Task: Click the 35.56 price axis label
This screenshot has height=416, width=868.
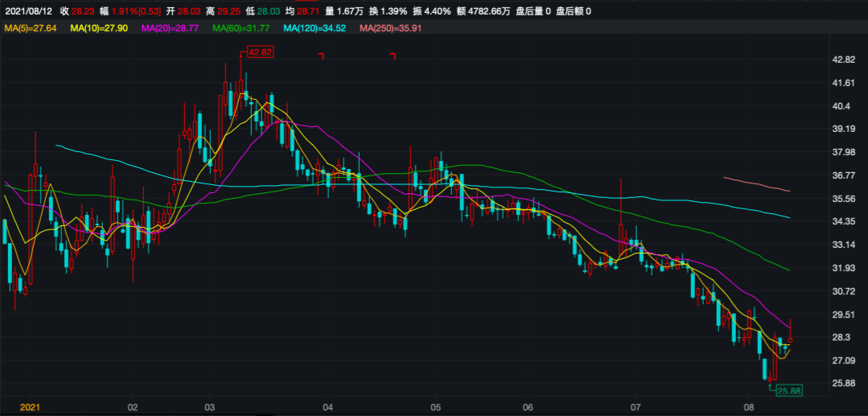Action: click(842, 199)
